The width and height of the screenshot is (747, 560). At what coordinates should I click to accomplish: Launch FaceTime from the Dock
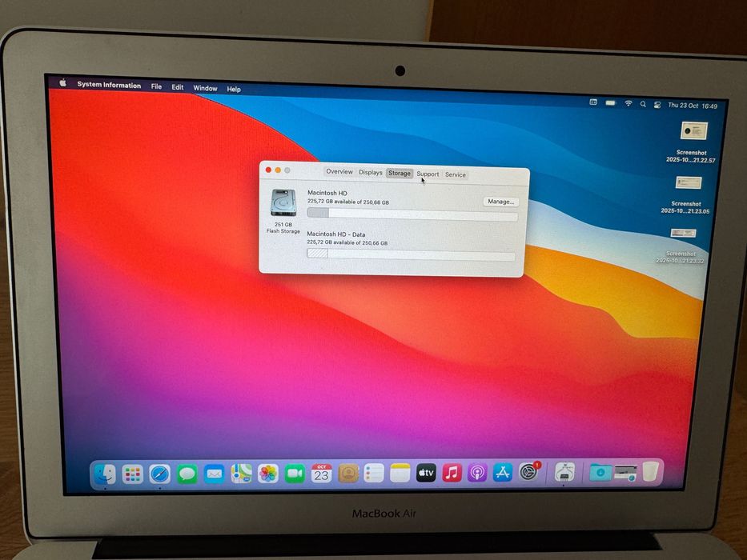(x=295, y=474)
